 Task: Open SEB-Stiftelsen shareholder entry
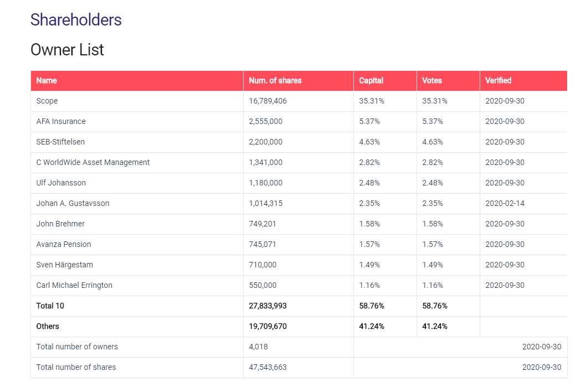pos(60,142)
